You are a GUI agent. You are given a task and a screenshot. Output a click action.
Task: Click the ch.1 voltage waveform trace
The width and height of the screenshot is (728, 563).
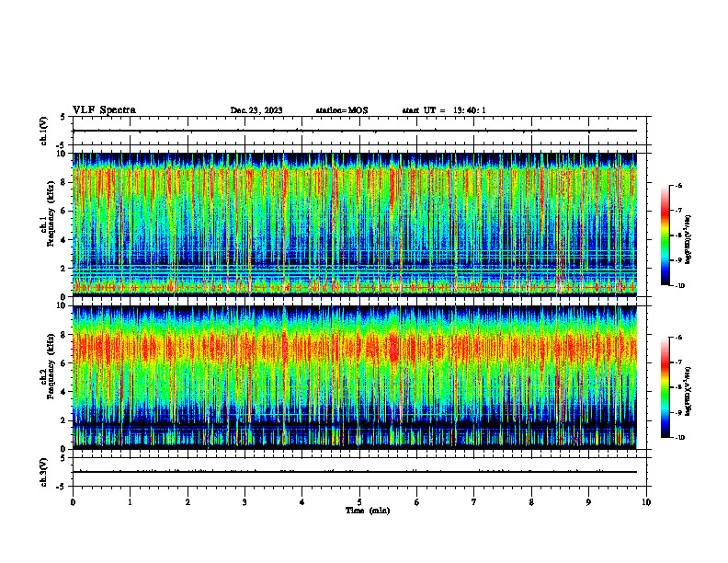[x=354, y=131]
